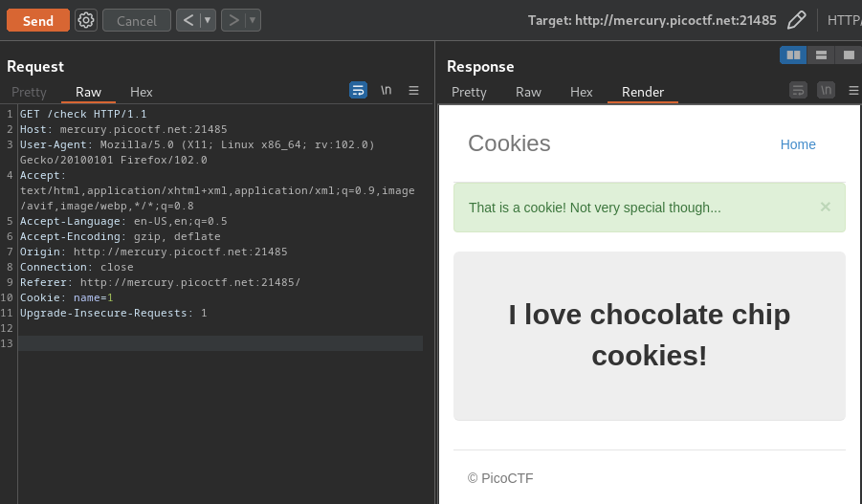This screenshot has width=862, height=504.
Task: Go back to previous request
Action: [188, 20]
